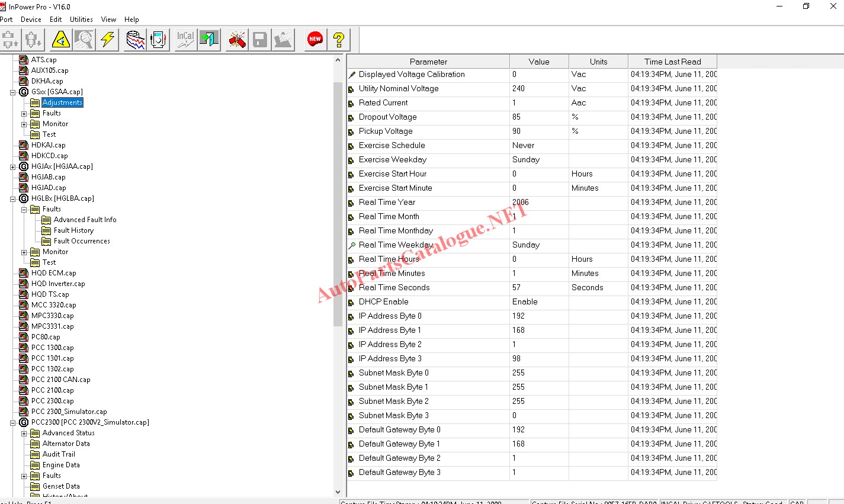Expand the HGJAx [HGJAA.cap] tree node
This screenshot has width=844, height=504.
[13, 167]
